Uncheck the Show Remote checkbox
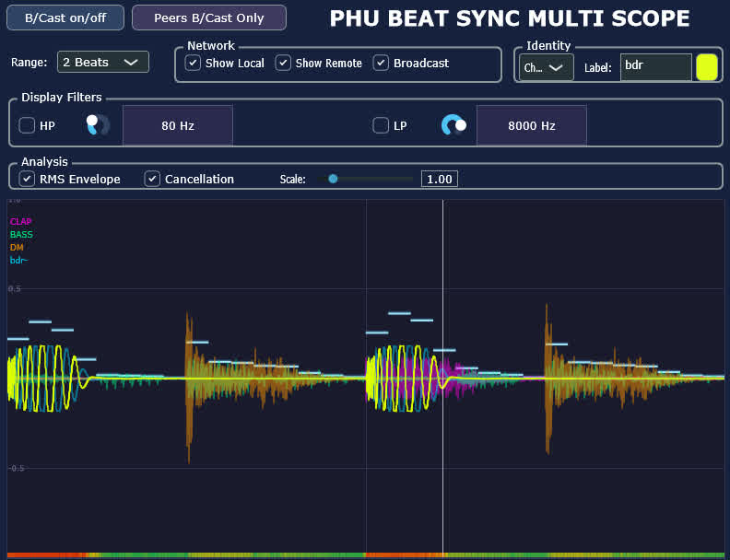This screenshot has height=560, width=730. (283, 63)
